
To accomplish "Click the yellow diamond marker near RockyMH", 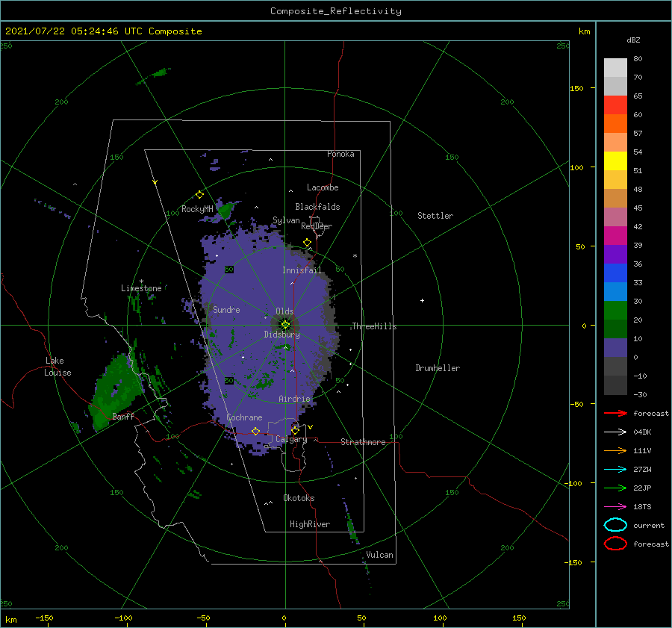I will [199, 195].
